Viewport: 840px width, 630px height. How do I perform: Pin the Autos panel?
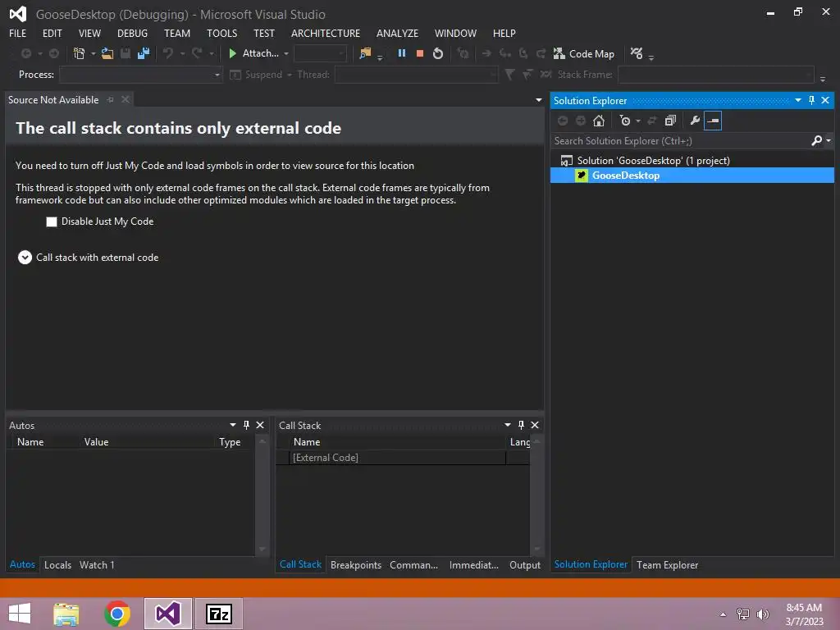coord(246,425)
